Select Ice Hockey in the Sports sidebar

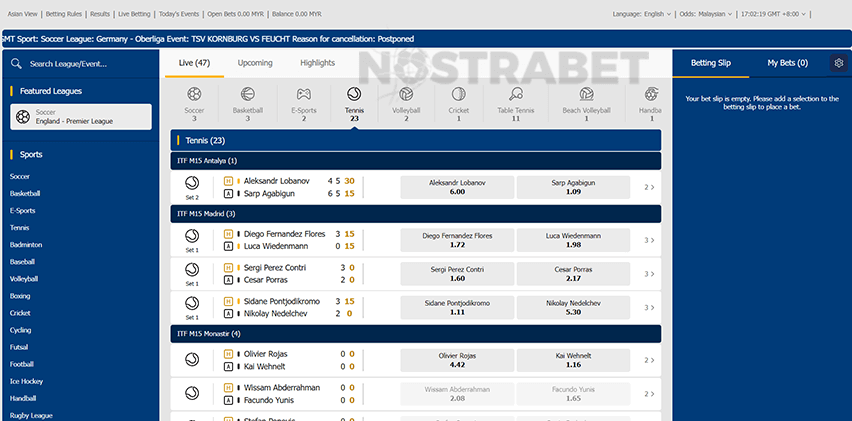(x=27, y=381)
